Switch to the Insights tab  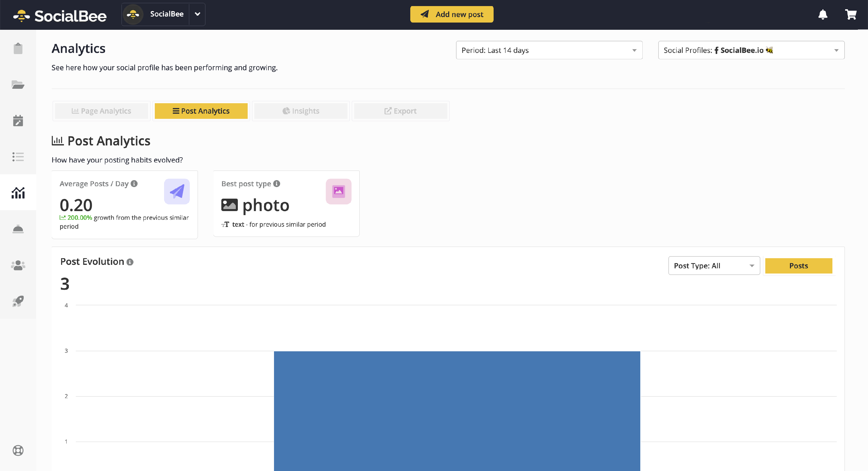tap(301, 111)
